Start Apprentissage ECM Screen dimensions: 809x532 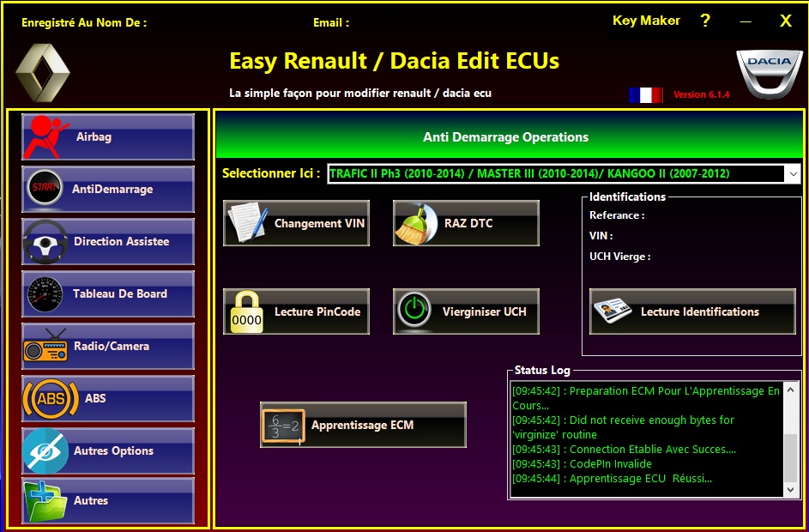click(x=363, y=426)
